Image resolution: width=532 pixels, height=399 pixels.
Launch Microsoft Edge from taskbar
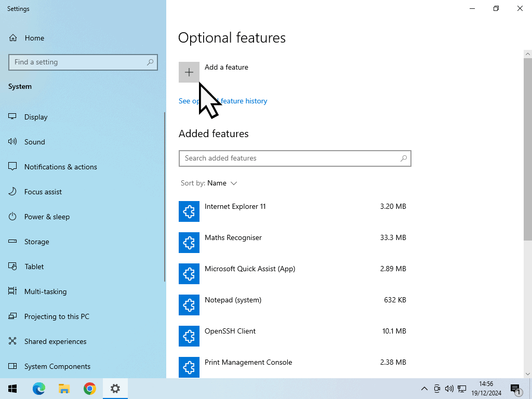point(38,389)
